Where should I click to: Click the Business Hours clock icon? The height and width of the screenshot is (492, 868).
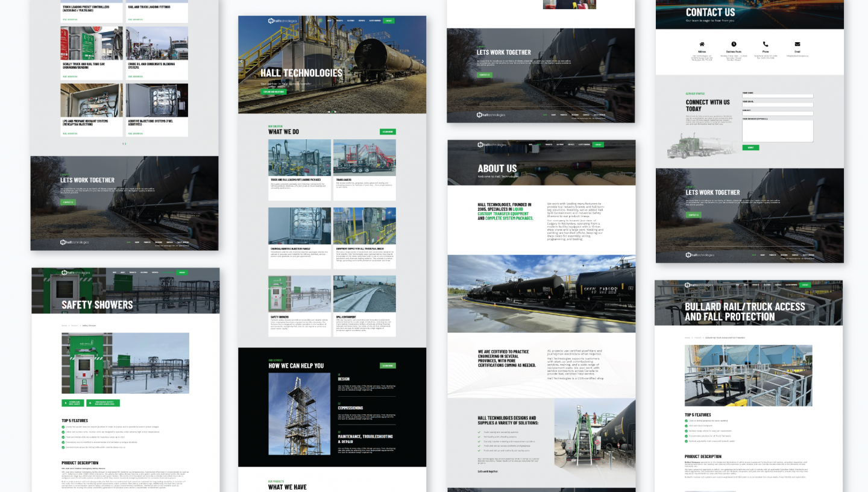pyautogui.click(x=734, y=44)
